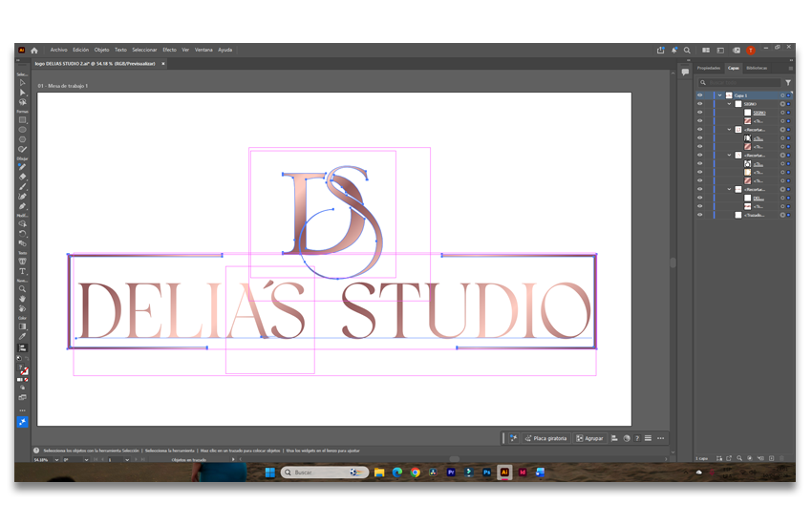Click the trash icon in Capas panel
The width and height of the screenshot is (812, 525).
(782, 458)
